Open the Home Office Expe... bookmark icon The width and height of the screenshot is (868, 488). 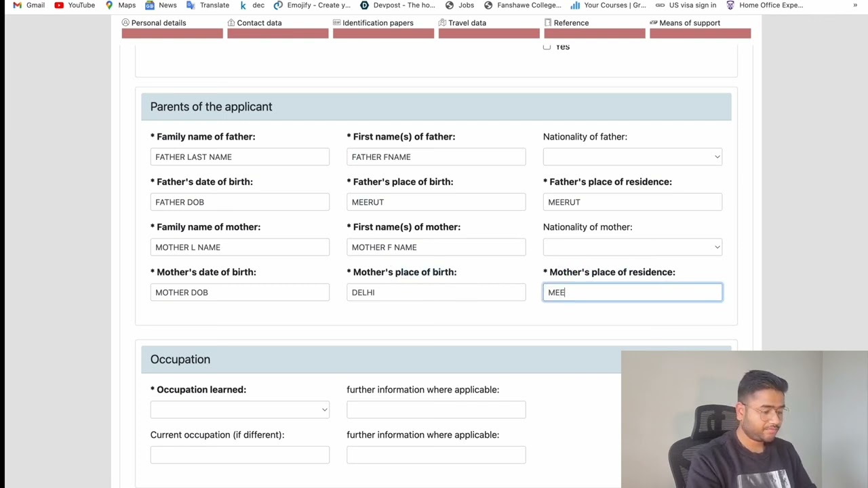(730, 5)
